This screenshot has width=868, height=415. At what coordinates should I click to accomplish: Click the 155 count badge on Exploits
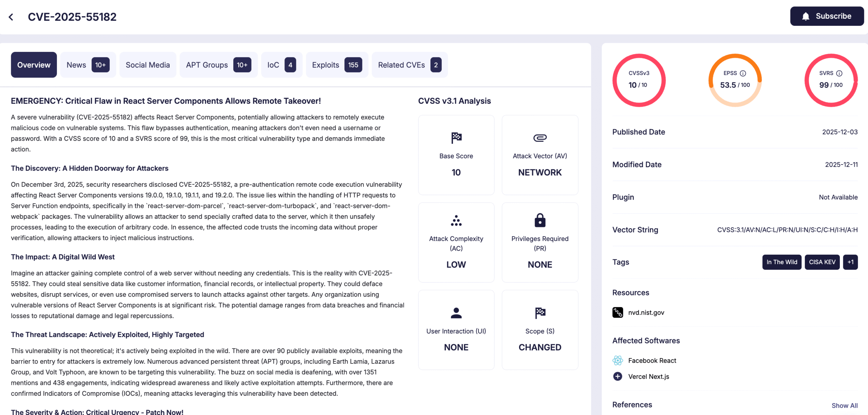[x=353, y=65]
